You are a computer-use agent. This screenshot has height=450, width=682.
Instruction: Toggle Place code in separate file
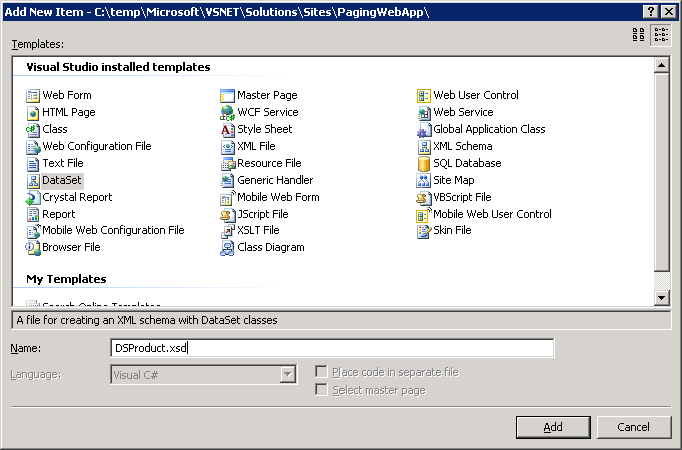[321, 372]
